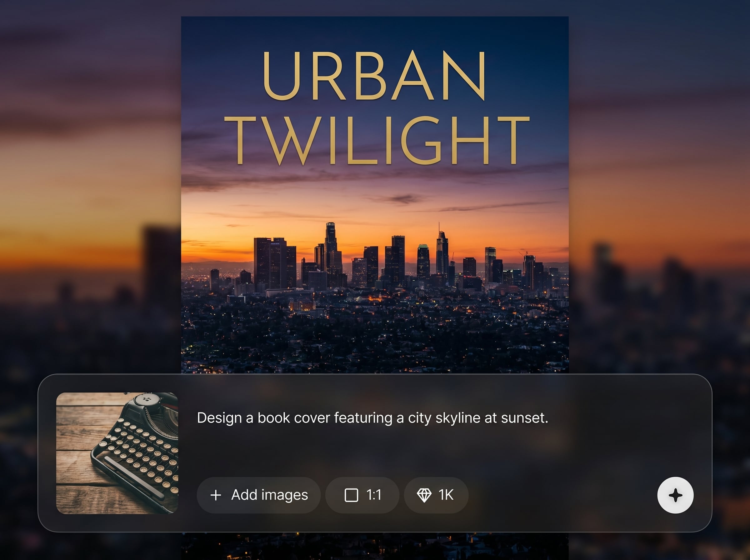Click the word "sunset" in the prompt
This screenshot has height=560, width=750.
[x=522, y=418]
